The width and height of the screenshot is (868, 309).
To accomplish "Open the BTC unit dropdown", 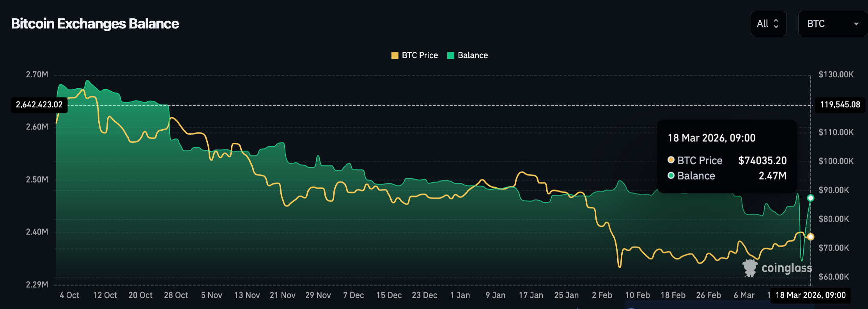I will (832, 24).
